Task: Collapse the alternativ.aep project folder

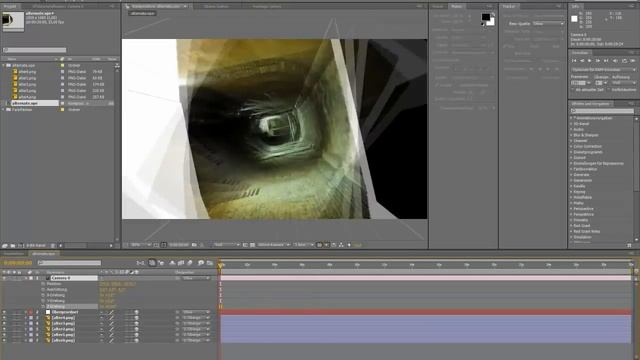Action: click(x=4, y=65)
